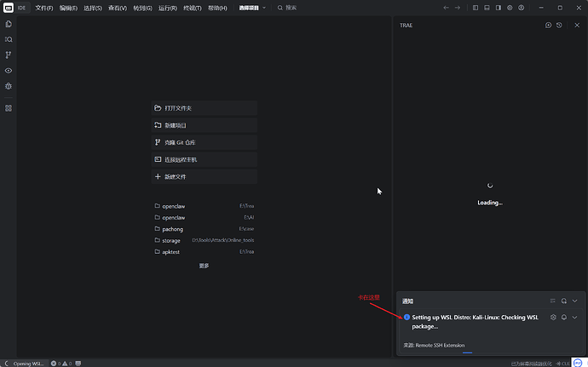
Task: Start a new chat in TRAE panel
Action: (x=548, y=25)
